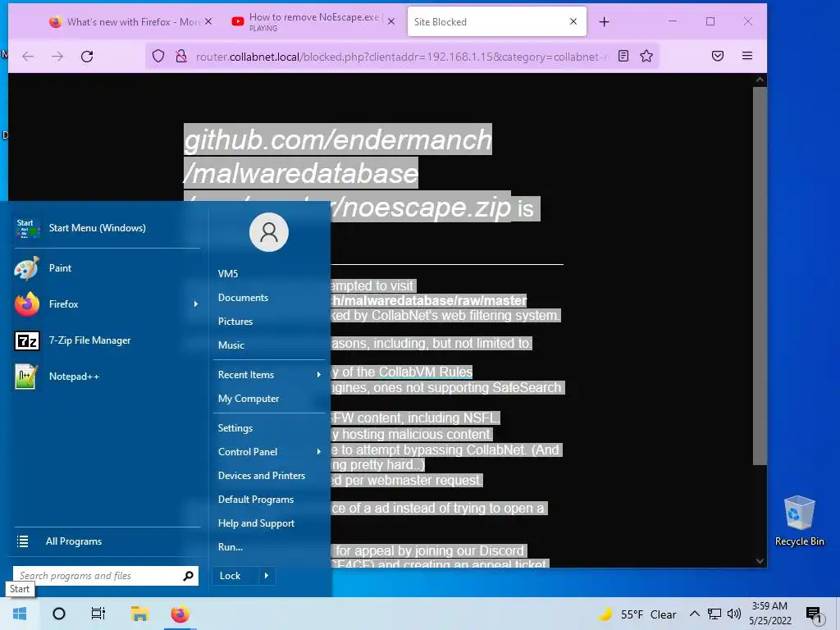Click the vertical scrollbar thumb
Screen dimensions: 840x630
coord(760,276)
